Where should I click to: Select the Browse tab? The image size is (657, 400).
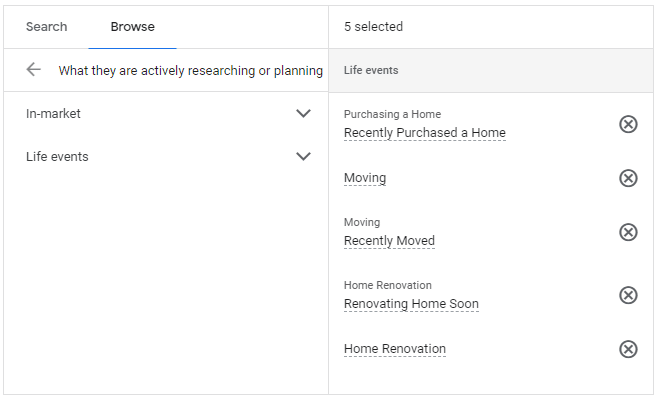click(132, 27)
